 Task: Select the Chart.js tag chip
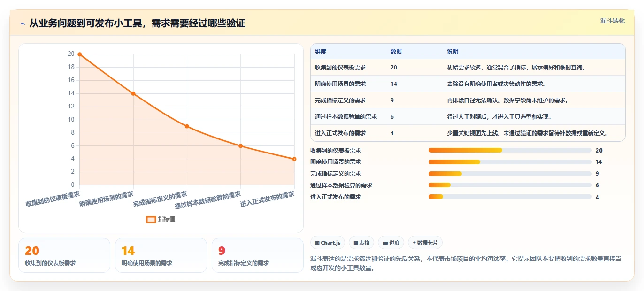tap(328, 243)
